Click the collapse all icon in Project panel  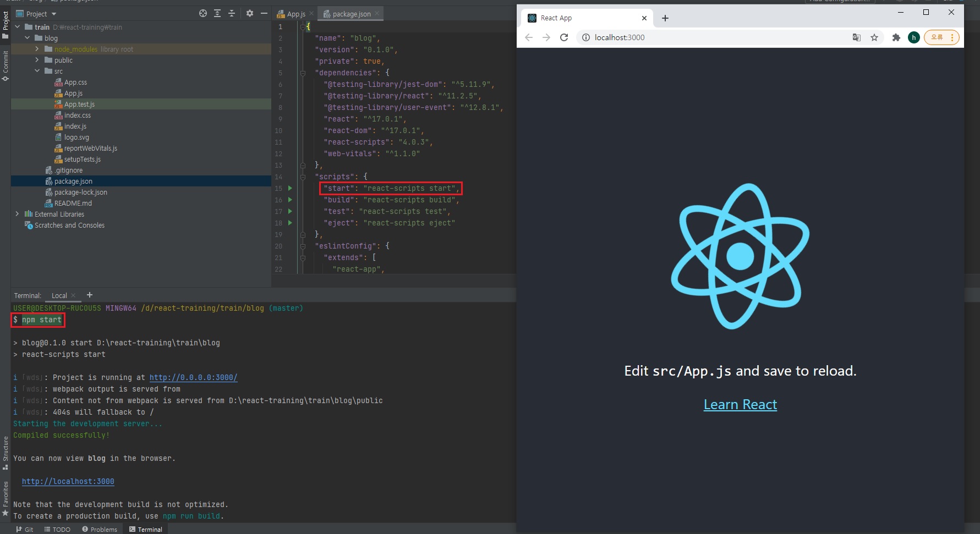pos(232,13)
